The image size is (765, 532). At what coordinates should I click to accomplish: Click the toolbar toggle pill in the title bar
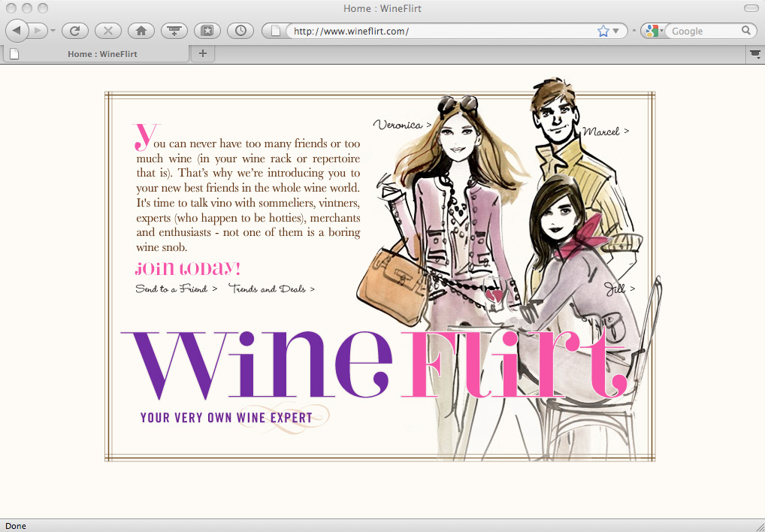pyautogui.click(x=751, y=8)
